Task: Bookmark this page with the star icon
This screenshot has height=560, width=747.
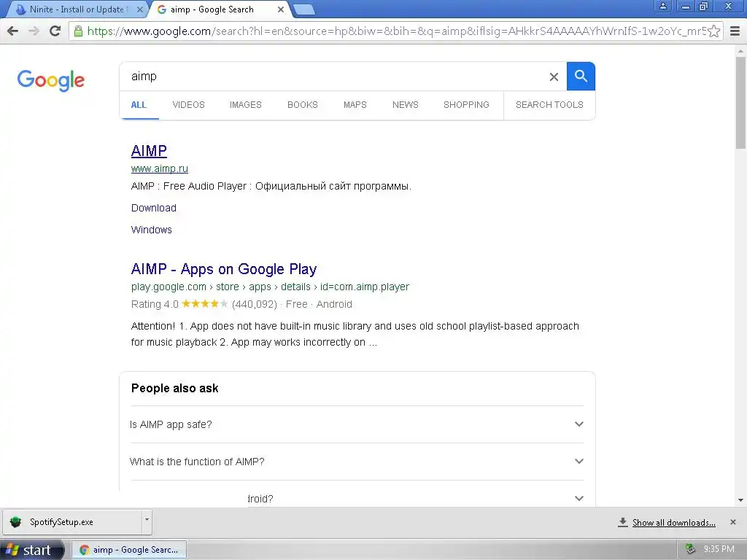Action: coord(713,31)
